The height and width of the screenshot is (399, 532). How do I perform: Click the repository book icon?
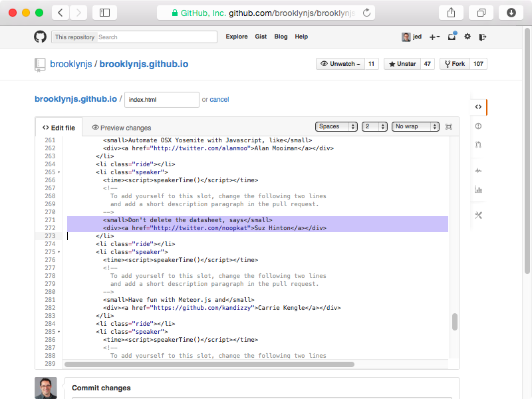tap(40, 65)
